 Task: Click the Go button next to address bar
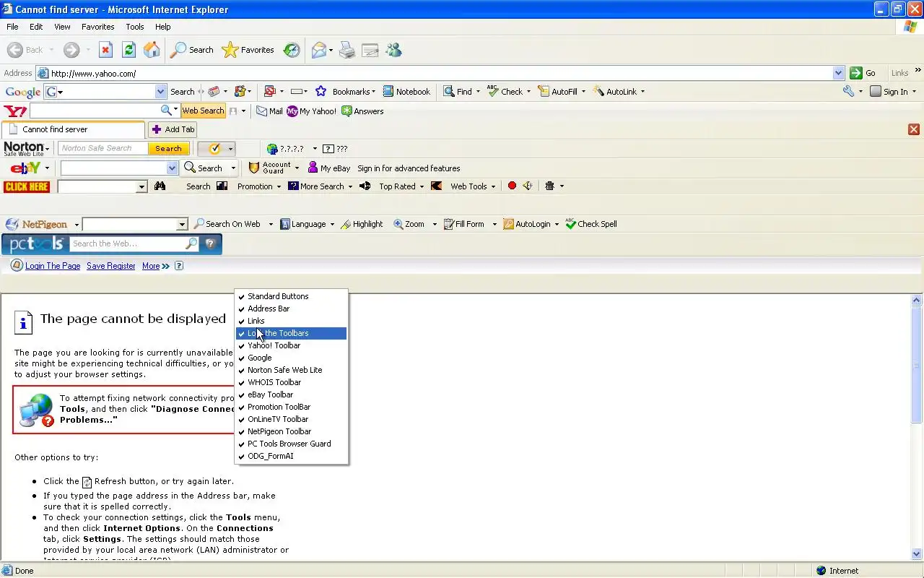coord(864,73)
